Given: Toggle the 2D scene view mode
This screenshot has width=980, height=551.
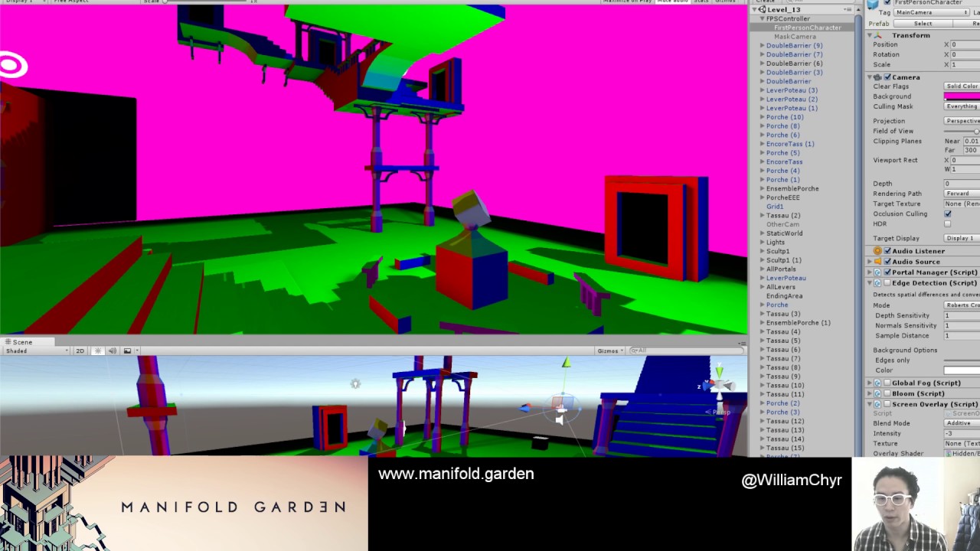Looking at the screenshot, I should click(80, 350).
